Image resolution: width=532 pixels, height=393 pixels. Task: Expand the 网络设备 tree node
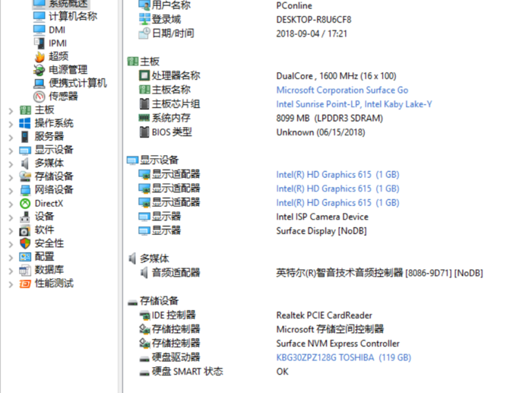pyautogui.click(x=11, y=191)
